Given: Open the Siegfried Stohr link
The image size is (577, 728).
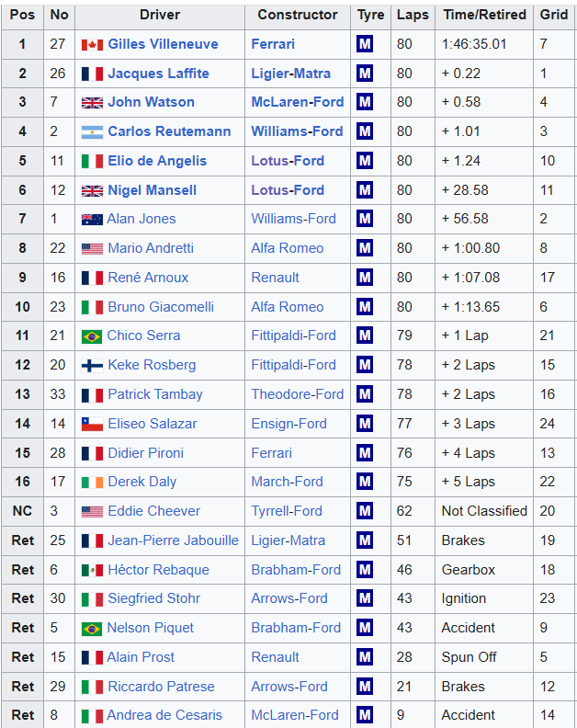Looking at the screenshot, I should (x=153, y=598).
